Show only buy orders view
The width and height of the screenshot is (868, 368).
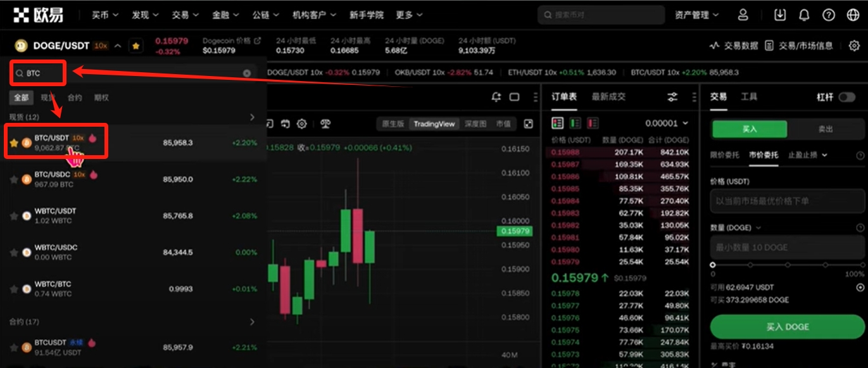click(x=576, y=123)
